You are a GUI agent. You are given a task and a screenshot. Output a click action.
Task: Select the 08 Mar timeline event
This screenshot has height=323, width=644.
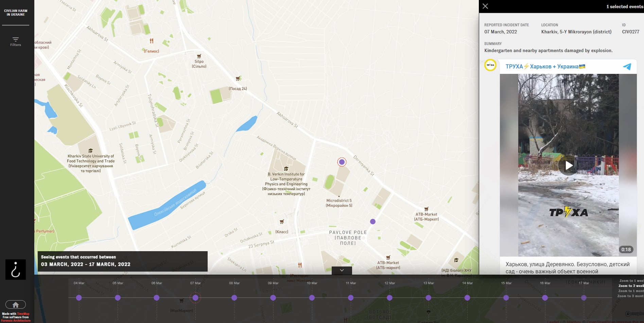coord(234,298)
